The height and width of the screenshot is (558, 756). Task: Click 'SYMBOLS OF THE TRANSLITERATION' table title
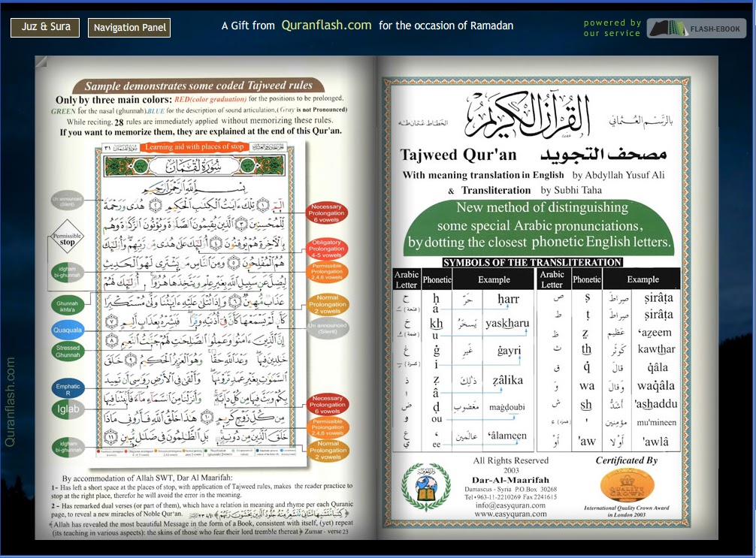[532, 262]
